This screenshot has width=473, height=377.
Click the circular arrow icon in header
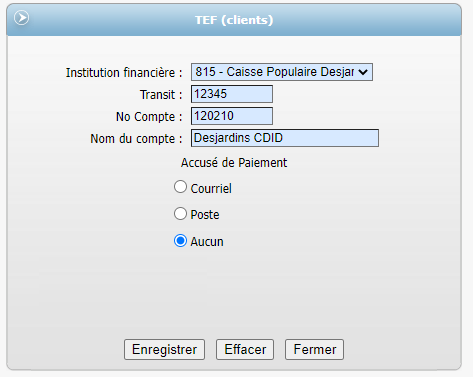click(22, 18)
